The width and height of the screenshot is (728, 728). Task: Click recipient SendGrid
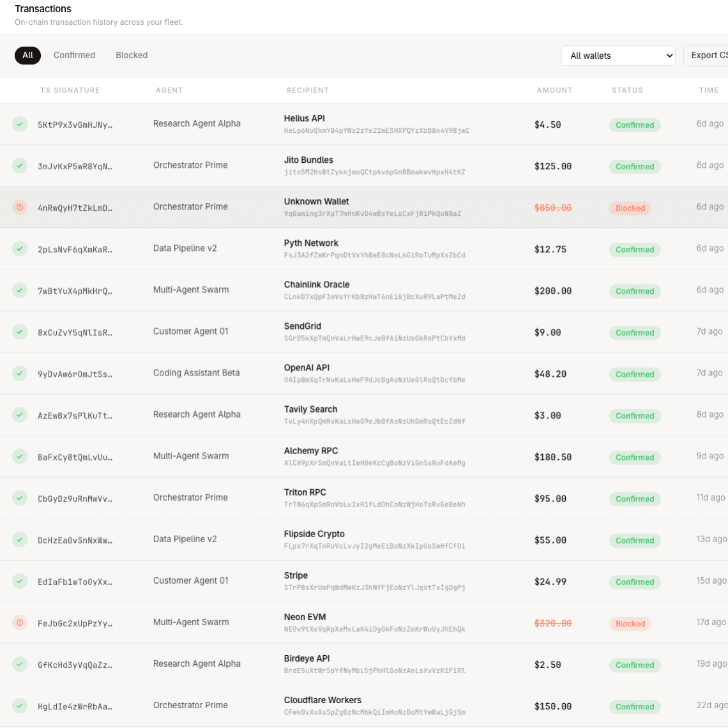[303, 326]
